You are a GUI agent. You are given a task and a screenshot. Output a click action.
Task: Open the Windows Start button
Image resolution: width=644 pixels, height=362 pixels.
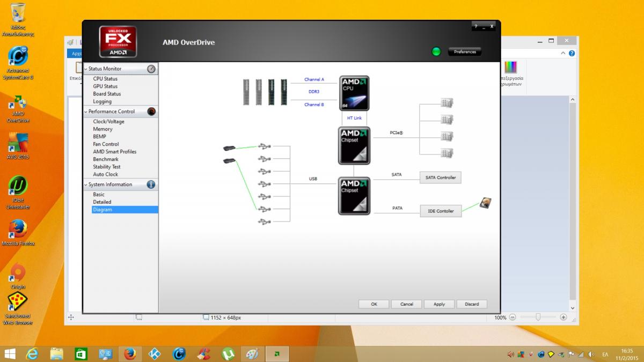[10, 354]
